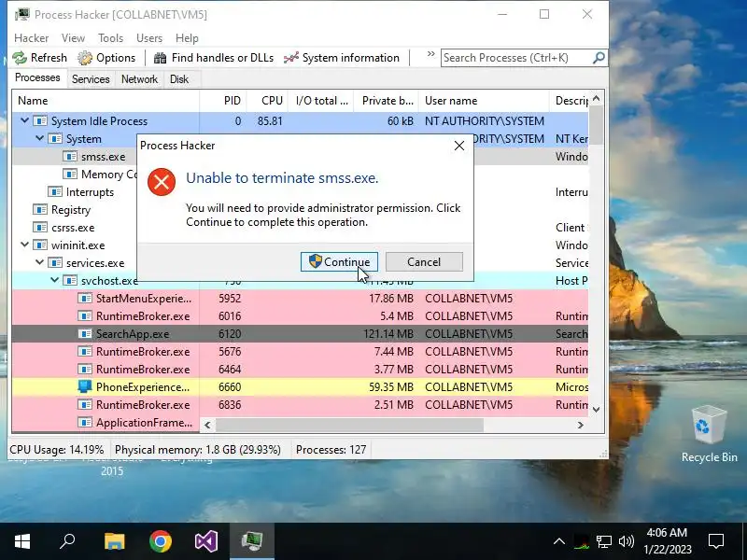
Task: Click the Processes: 127 status entry
Action: pyautogui.click(x=331, y=450)
